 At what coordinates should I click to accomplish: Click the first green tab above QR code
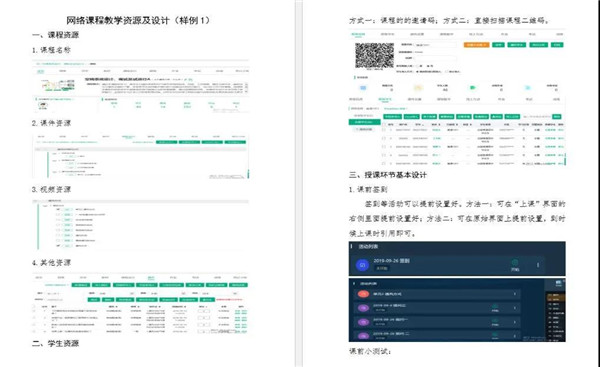358,34
